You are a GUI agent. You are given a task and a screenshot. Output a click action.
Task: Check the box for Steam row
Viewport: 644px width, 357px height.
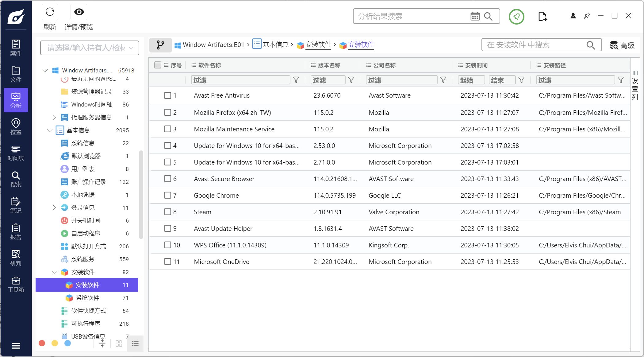167,212
